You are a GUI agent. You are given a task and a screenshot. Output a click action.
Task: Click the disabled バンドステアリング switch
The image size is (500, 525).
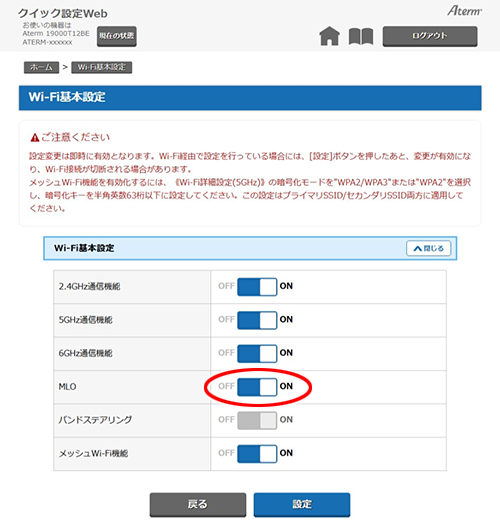pos(257,420)
